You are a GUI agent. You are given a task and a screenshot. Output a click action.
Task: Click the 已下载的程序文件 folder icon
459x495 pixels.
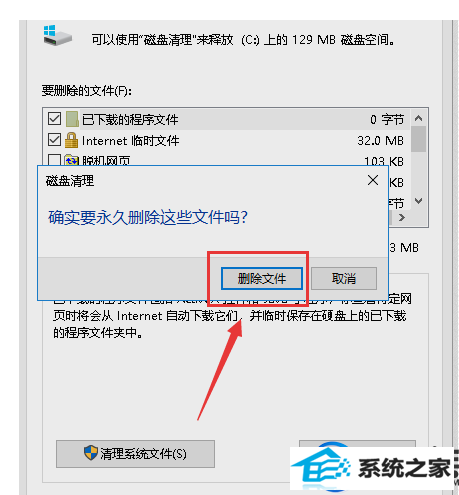pyautogui.click(x=72, y=119)
